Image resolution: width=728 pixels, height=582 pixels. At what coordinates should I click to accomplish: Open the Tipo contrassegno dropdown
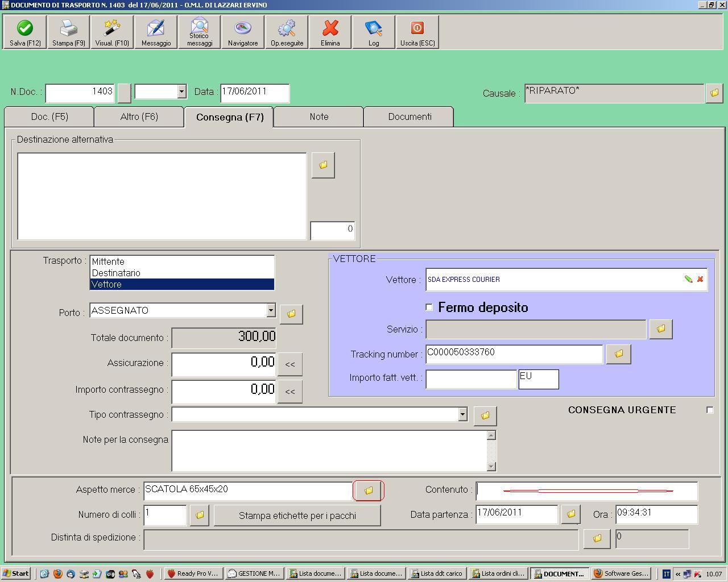coord(462,414)
